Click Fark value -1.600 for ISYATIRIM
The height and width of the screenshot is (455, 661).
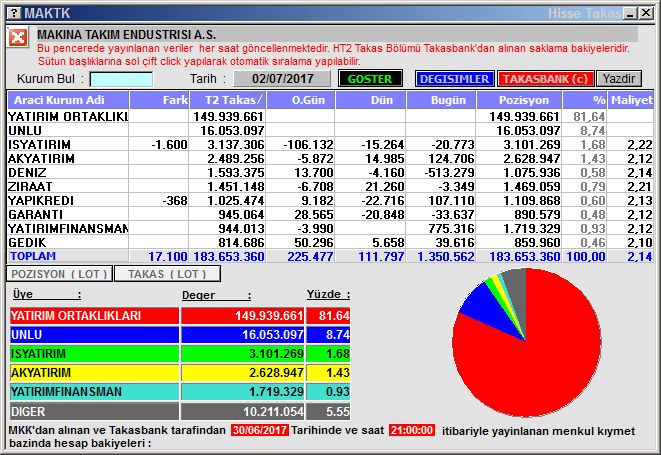[169, 144]
